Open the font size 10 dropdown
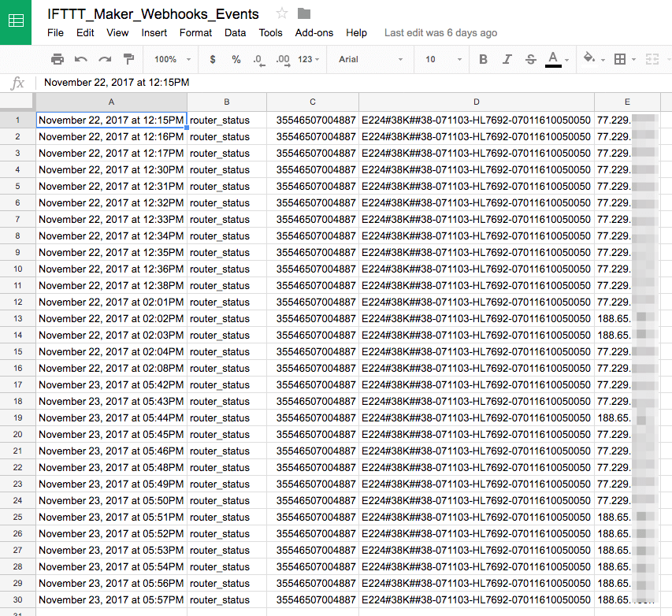Screen dimensions: 672x616 coord(444,59)
